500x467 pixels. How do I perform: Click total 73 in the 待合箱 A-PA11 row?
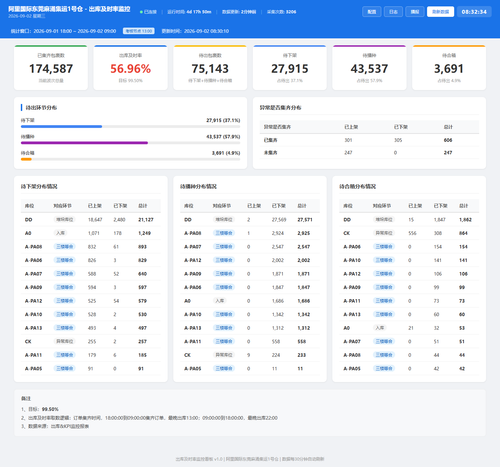point(462,301)
